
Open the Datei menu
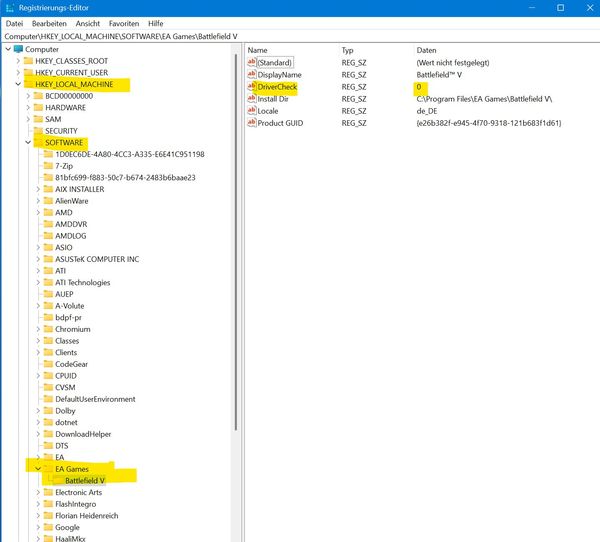point(14,22)
